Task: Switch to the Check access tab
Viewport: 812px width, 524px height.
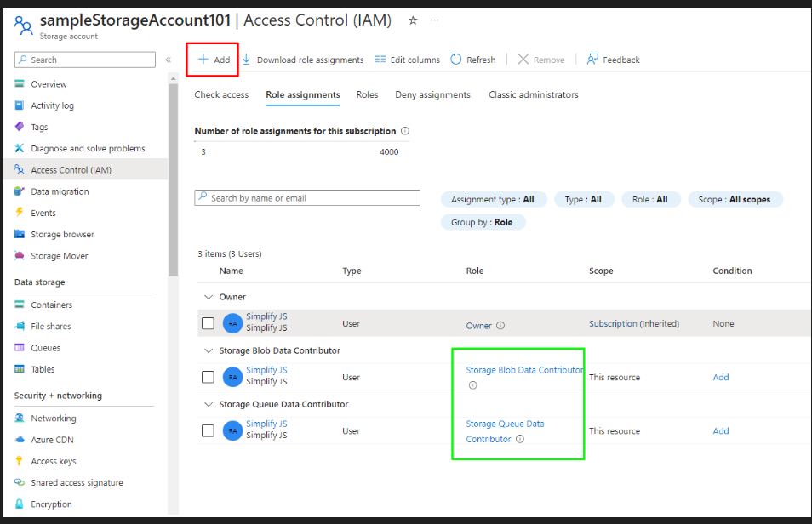Action: coord(221,94)
